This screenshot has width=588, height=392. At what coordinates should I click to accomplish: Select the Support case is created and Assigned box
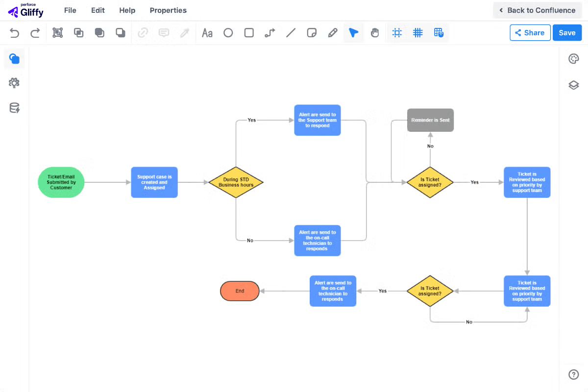[154, 182]
